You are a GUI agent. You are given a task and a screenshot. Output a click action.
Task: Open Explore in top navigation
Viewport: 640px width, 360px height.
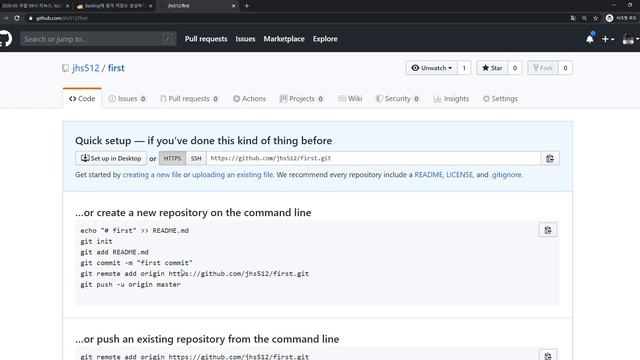(x=325, y=39)
